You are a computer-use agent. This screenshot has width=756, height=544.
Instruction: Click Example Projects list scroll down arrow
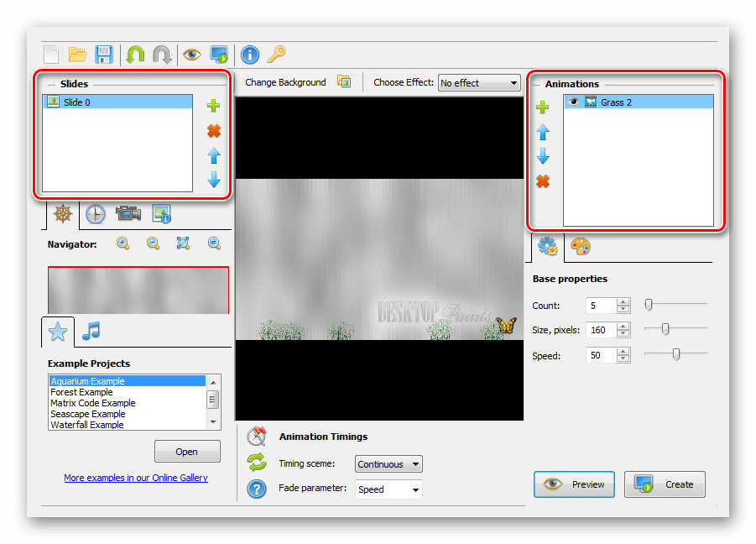coord(213,422)
